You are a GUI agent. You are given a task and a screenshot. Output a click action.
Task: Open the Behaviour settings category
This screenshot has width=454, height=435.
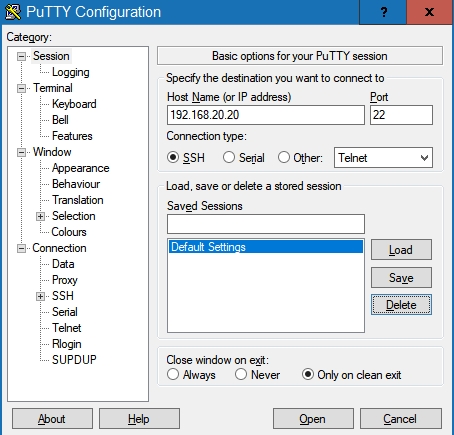(76, 184)
